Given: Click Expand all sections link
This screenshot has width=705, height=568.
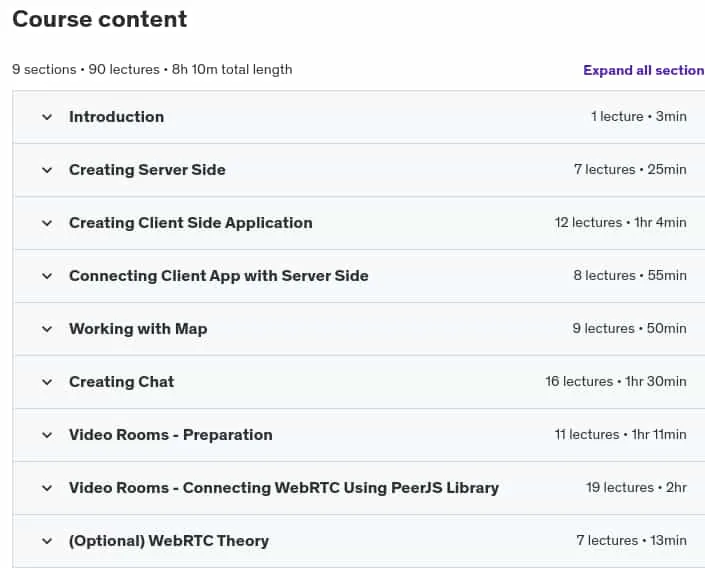Looking at the screenshot, I should point(644,70).
